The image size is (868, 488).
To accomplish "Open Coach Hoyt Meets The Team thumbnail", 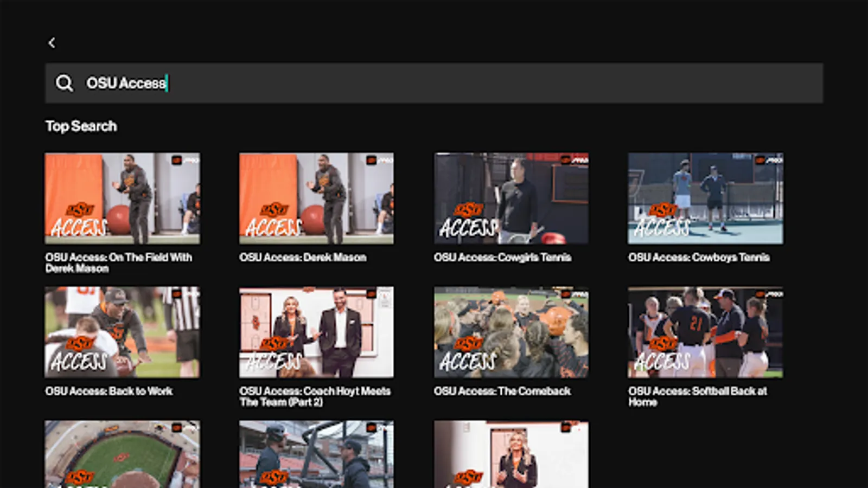I will click(317, 332).
